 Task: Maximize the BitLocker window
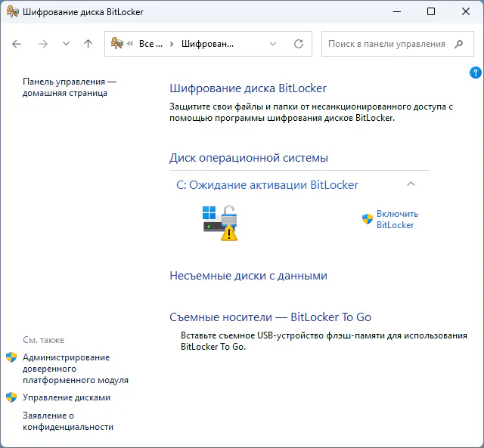coord(431,12)
